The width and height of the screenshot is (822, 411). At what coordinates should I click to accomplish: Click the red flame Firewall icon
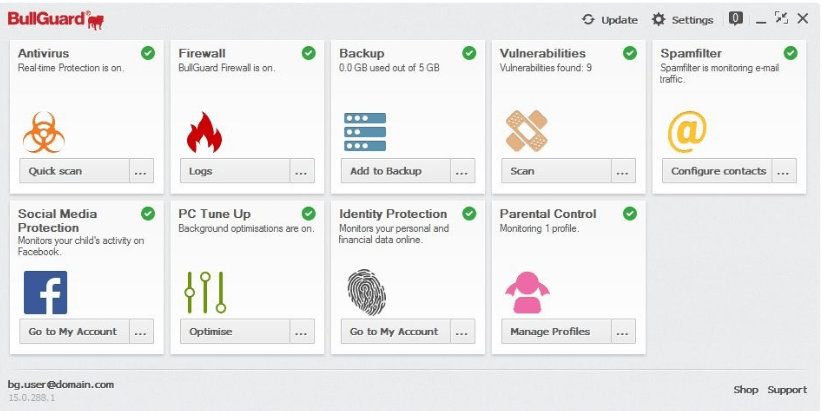click(204, 132)
